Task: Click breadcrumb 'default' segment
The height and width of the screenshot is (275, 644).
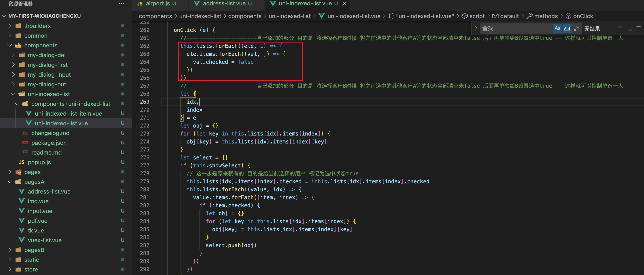Action: coord(509,16)
